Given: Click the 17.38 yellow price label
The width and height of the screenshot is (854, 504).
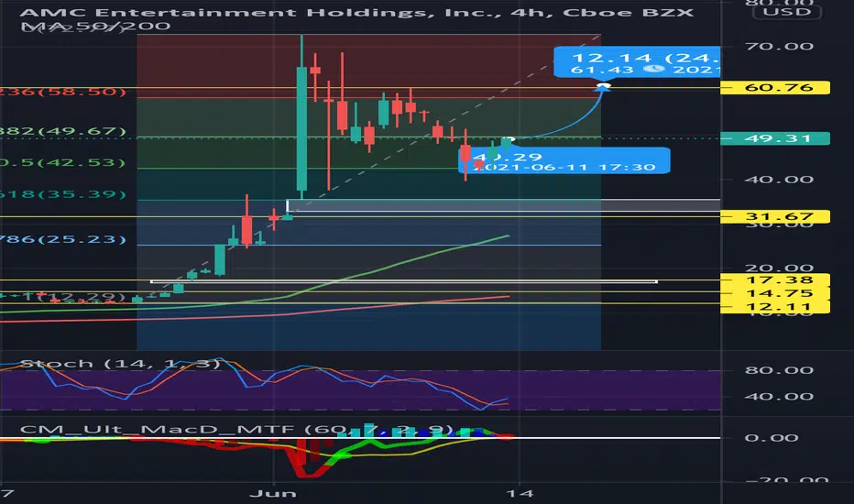Looking at the screenshot, I should point(775,280).
